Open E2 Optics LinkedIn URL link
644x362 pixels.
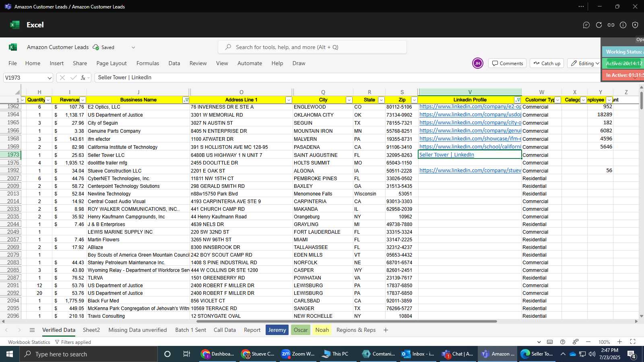click(x=470, y=107)
